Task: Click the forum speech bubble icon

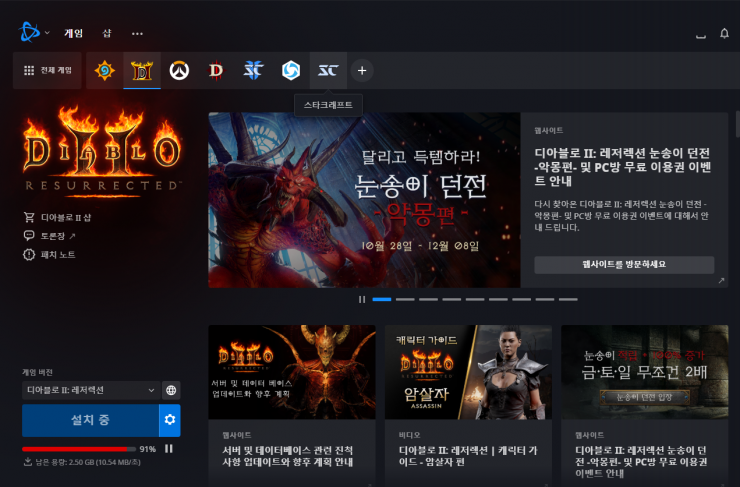Action: (29, 235)
